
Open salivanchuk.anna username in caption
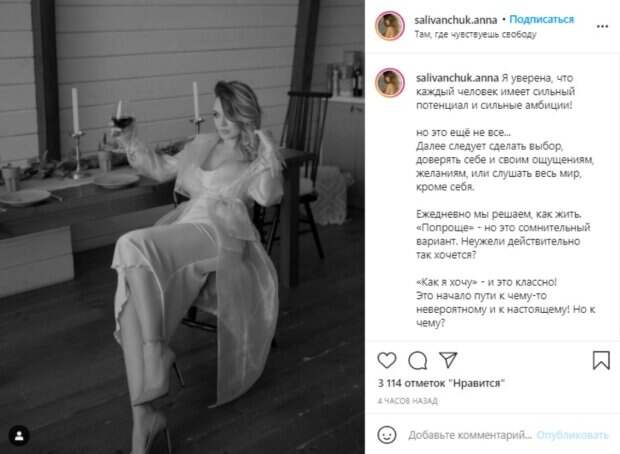pos(457,78)
